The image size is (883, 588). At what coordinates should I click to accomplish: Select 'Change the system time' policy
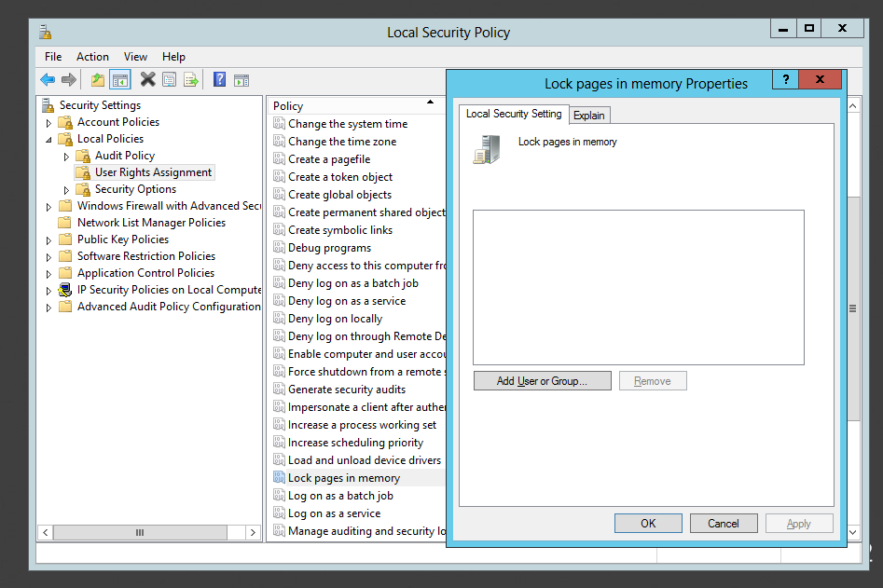348,123
